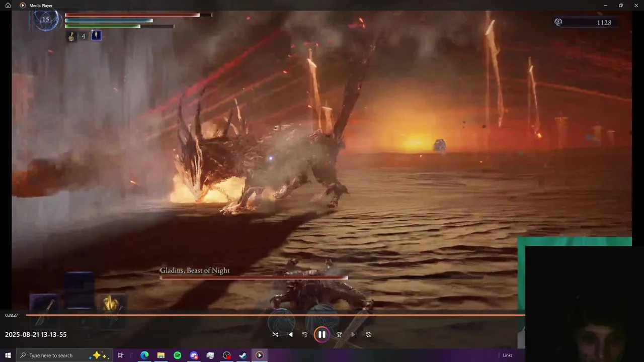644x362 pixels.
Task: Restore down the Media Player window
Action: coord(621,5)
